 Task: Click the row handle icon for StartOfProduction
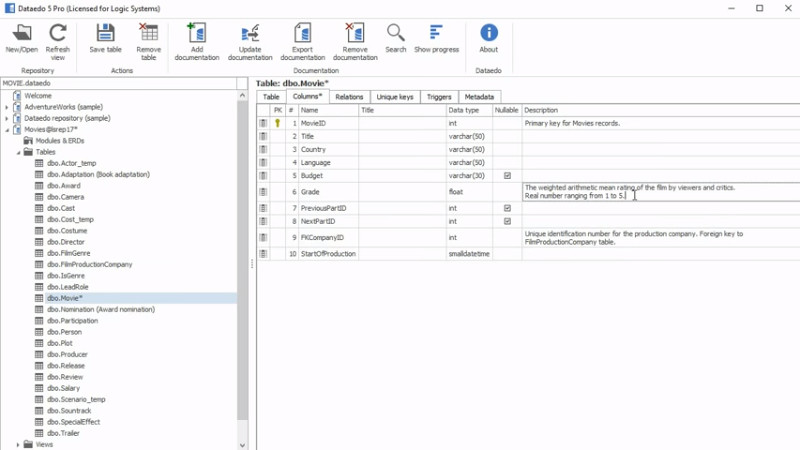pyautogui.click(x=263, y=254)
